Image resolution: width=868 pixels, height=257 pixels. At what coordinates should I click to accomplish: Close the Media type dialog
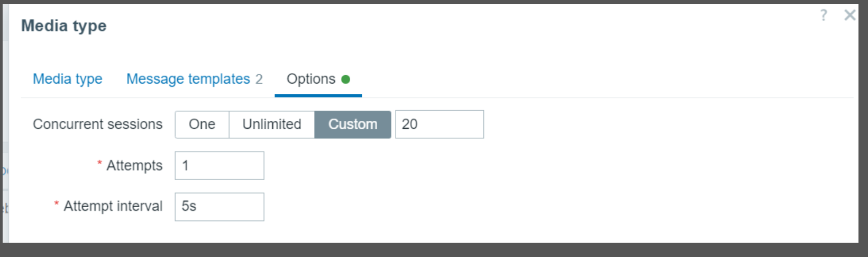coord(849,15)
